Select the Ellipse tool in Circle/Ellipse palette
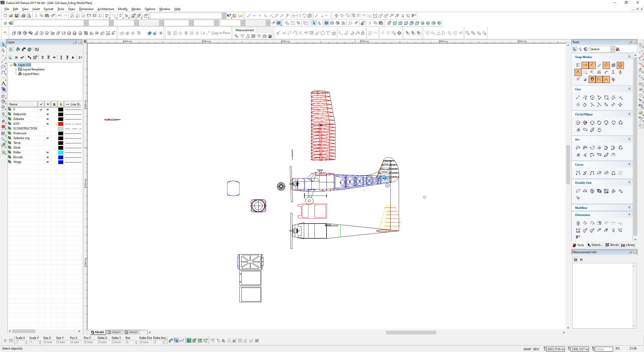The width and height of the screenshot is (644, 352). (x=585, y=130)
